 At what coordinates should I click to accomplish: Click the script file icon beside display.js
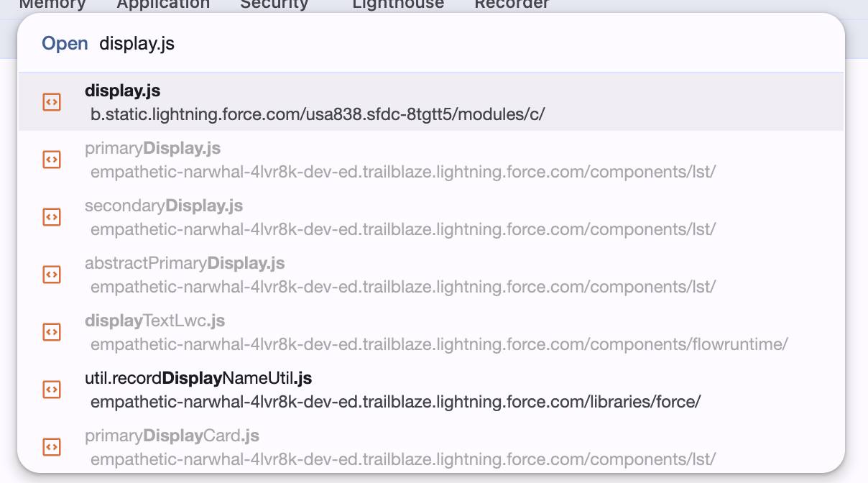[x=52, y=102]
